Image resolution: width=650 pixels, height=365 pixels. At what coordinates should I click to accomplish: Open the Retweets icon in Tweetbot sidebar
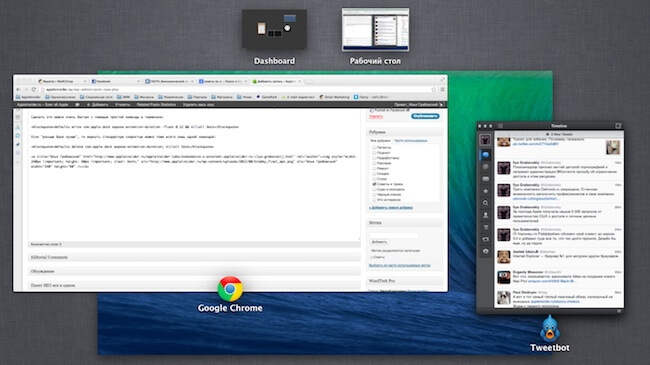[x=485, y=239]
